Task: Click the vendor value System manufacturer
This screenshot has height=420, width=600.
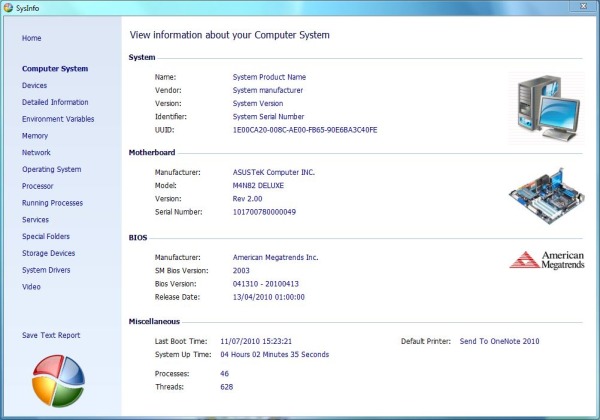Action: [x=268, y=90]
